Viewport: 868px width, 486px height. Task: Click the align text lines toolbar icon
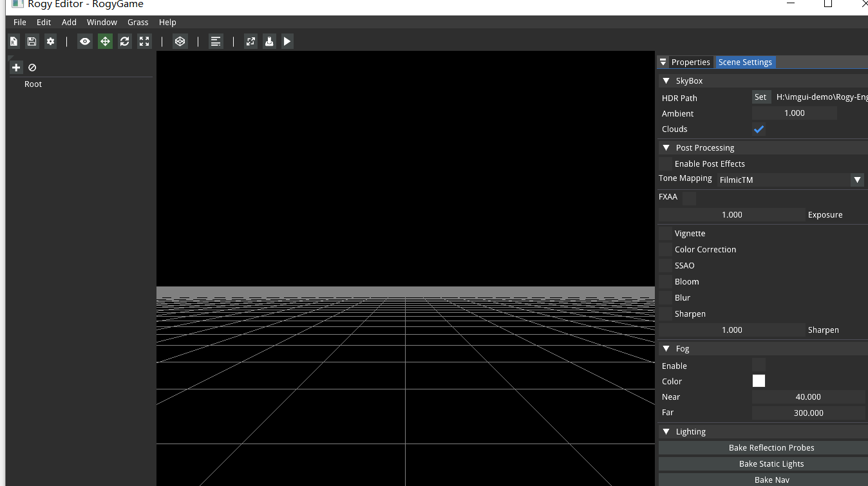[216, 41]
